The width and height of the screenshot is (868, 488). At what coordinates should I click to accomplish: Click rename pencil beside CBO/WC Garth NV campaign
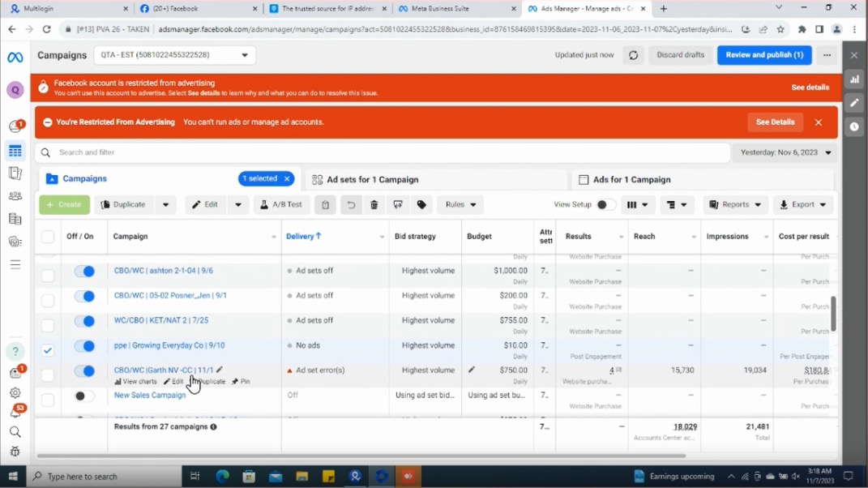(220, 370)
